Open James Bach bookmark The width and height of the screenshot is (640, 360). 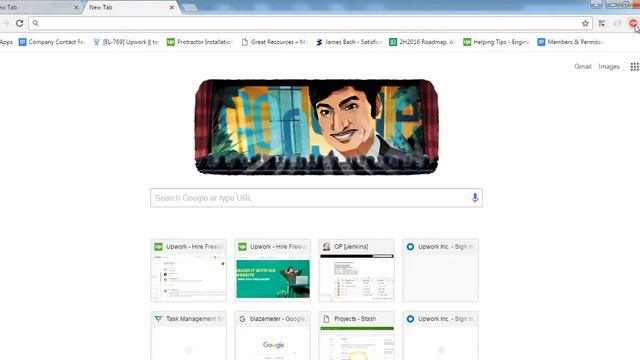[349, 42]
